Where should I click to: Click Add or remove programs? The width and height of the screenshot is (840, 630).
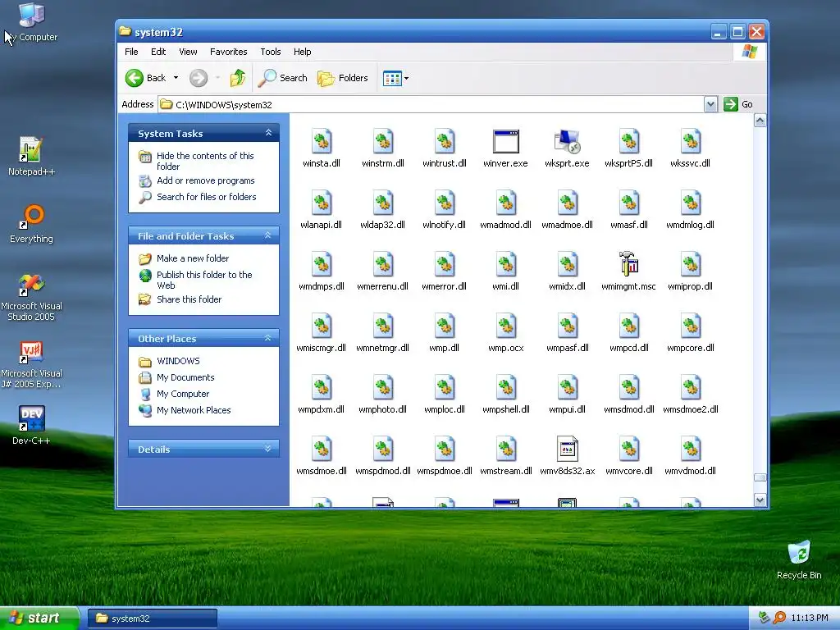coord(206,180)
